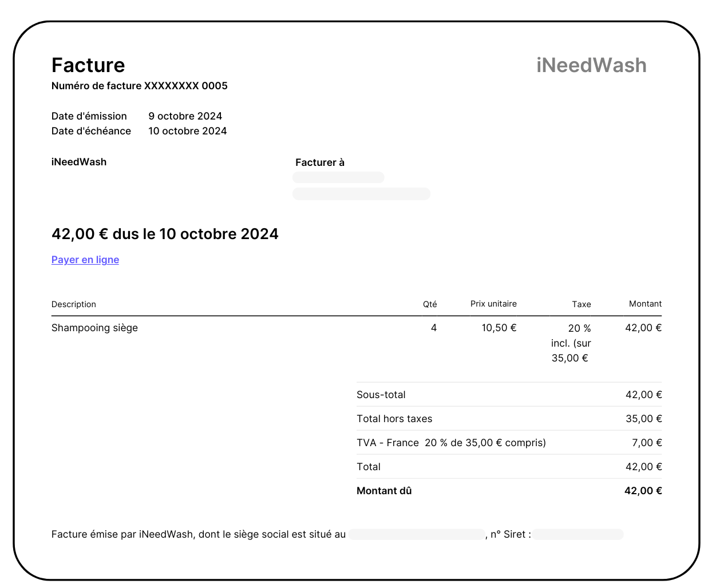Select the second redacted recipient field

click(361, 194)
